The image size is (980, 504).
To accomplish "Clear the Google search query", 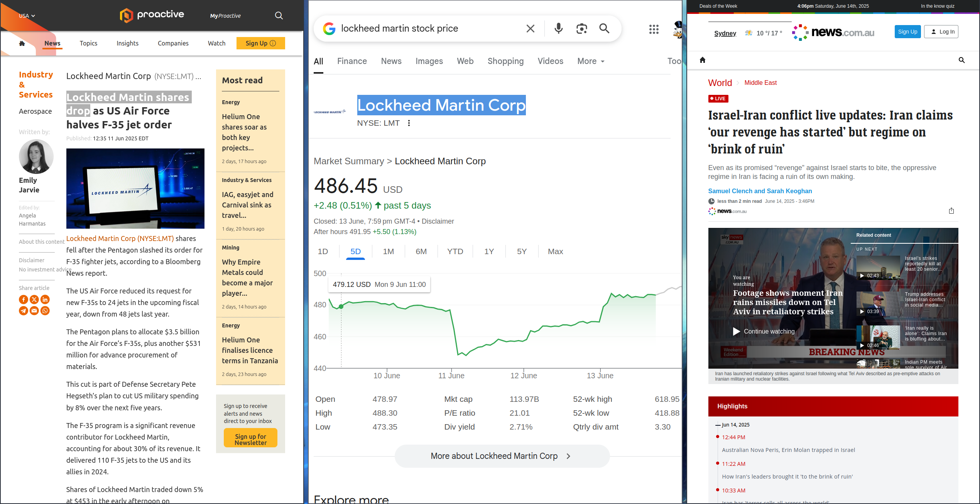I will [x=531, y=29].
